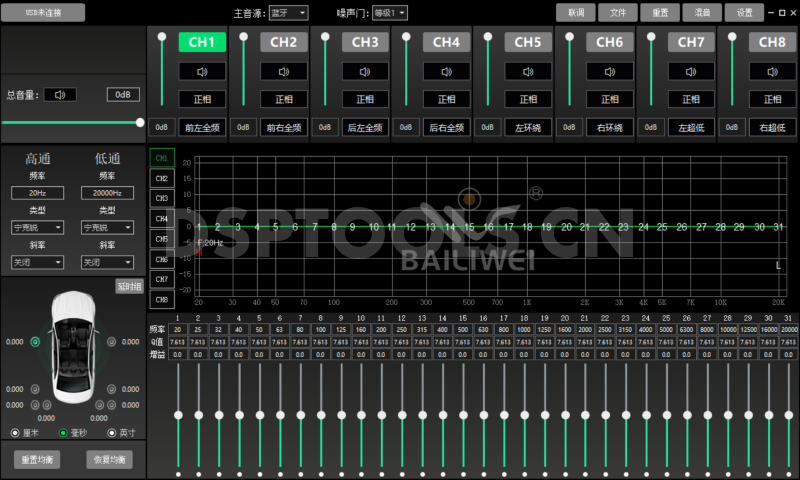Select the front-left speaker on car diagram
This screenshot has width=800, height=480.
point(36,342)
